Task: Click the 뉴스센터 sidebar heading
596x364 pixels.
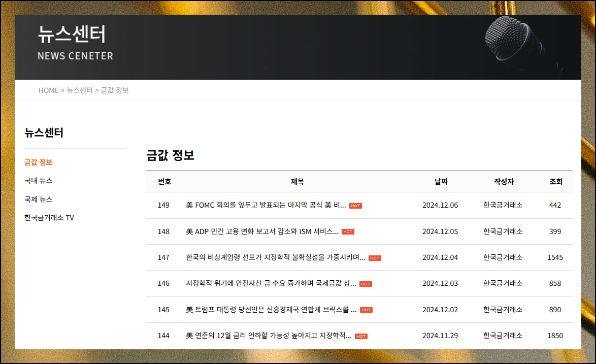Action: (44, 133)
